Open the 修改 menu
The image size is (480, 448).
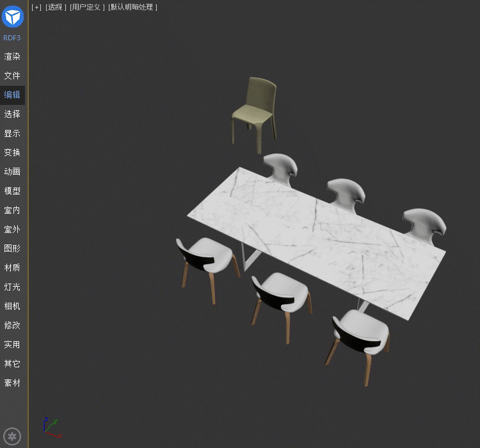pos(12,325)
